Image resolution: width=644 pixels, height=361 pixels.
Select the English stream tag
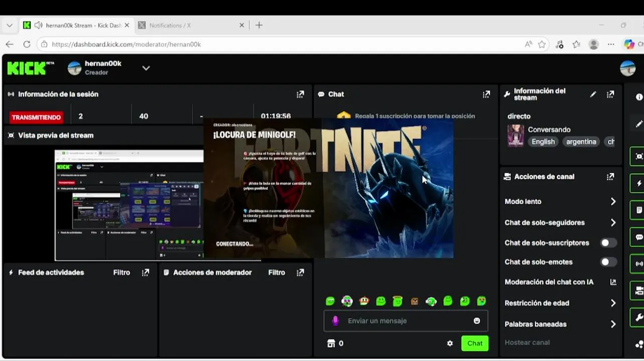click(543, 142)
